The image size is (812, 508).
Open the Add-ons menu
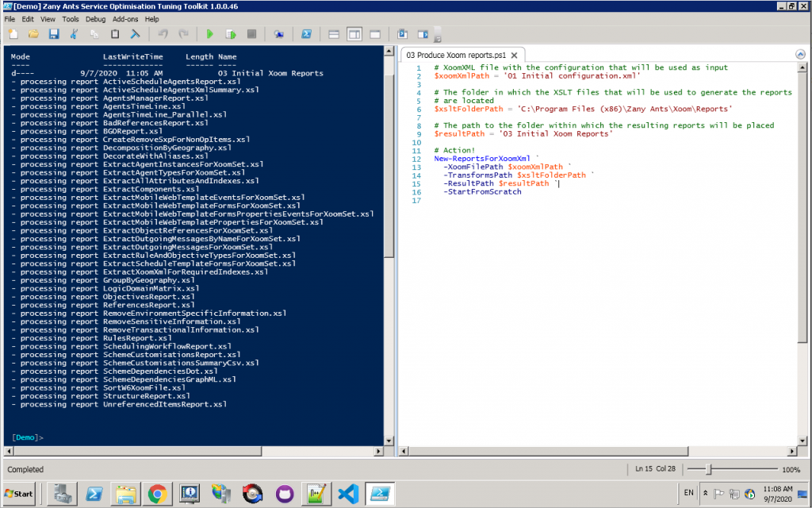pyautogui.click(x=125, y=19)
